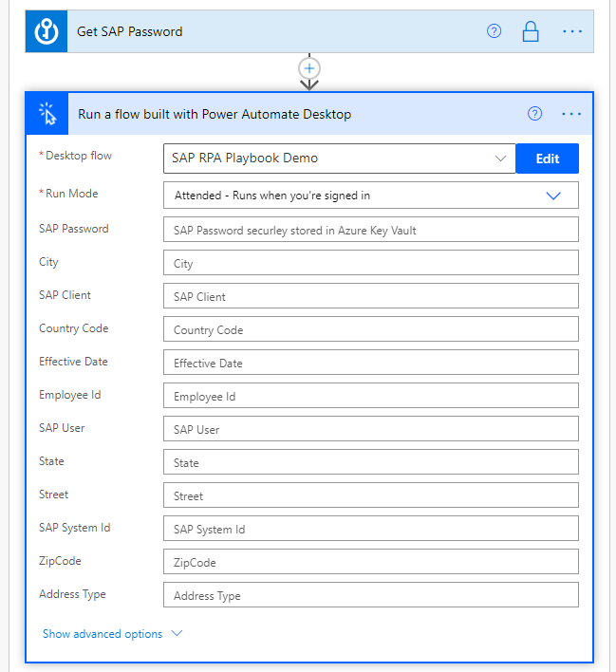The image size is (616, 672).
Task: Click the desktop flow cursor icon
Action: pyautogui.click(x=47, y=114)
